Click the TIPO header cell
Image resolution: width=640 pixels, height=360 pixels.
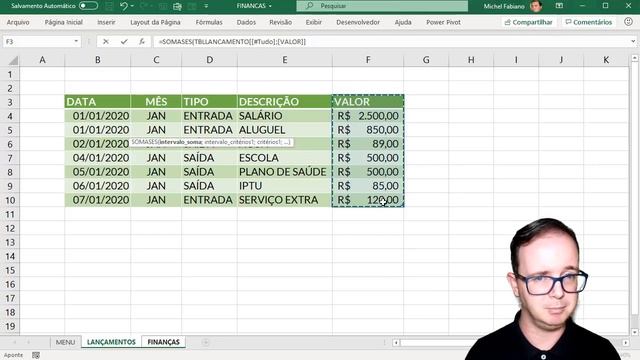coord(209,102)
